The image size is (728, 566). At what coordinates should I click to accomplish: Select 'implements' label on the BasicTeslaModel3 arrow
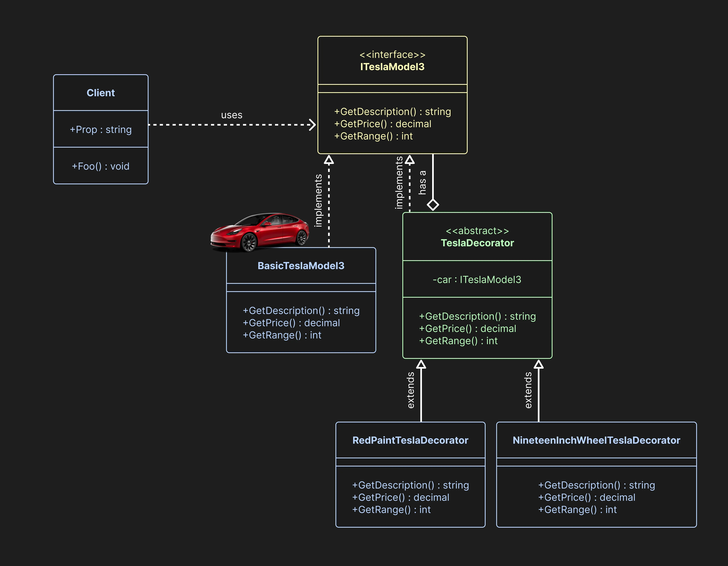[319, 201]
